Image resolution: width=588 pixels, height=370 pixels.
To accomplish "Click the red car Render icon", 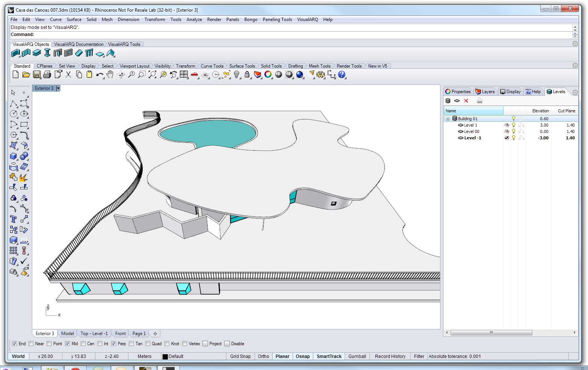I will (194, 74).
